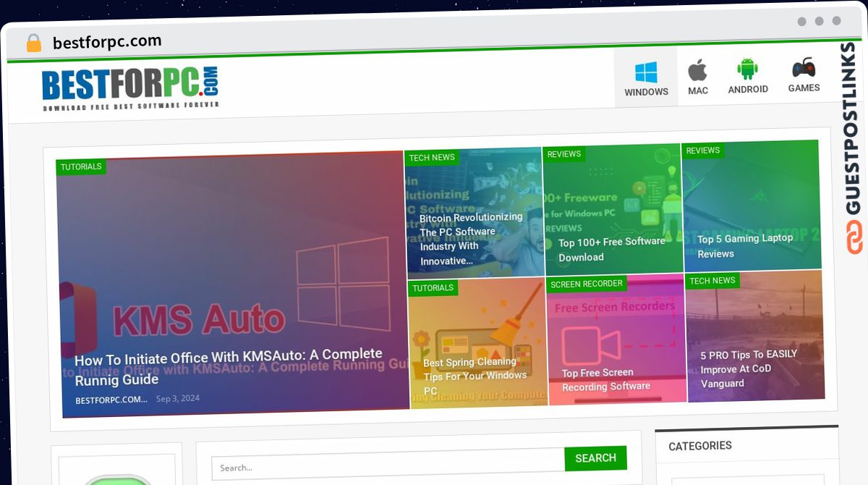Click the BESTFORPC.COM author name
The image size is (868, 485).
pyautogui.click(x=111, y=400)
